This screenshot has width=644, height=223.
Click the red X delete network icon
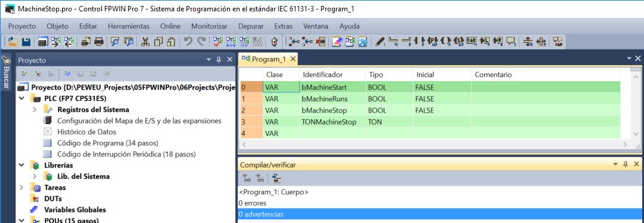[321, 41]
